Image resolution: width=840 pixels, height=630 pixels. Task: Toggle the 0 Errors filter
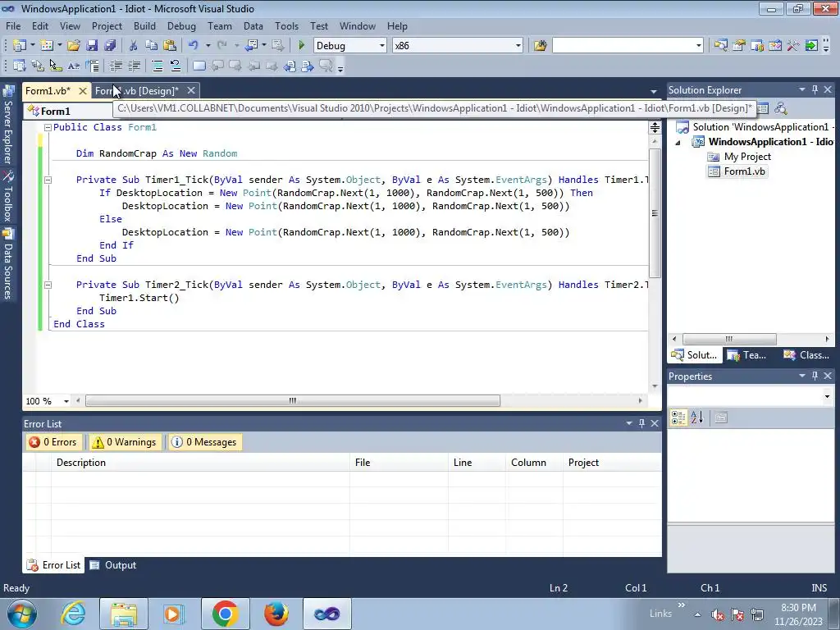tap(53, 442)
